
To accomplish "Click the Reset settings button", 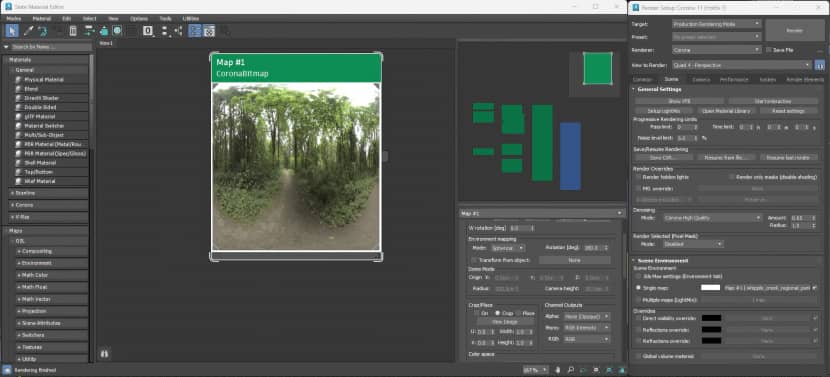I will (x=789, y=111).
